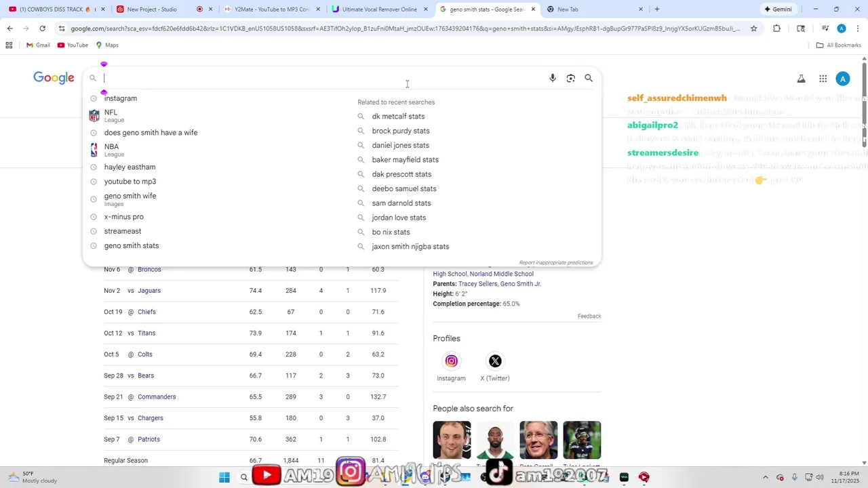Screen dimensions: 868x488
Task: Click the magnifier search submit icon
Action: tap(589, 79)
